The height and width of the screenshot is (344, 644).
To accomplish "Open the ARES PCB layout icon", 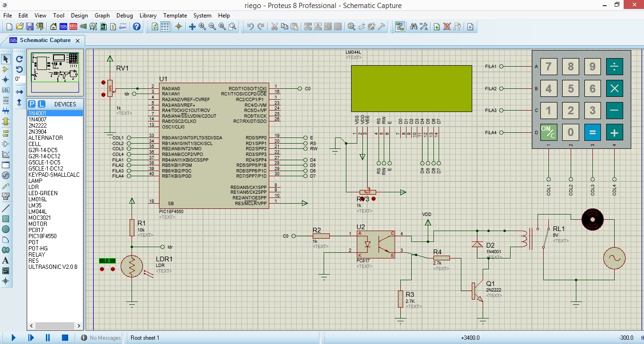I will (x=73, y=26).
